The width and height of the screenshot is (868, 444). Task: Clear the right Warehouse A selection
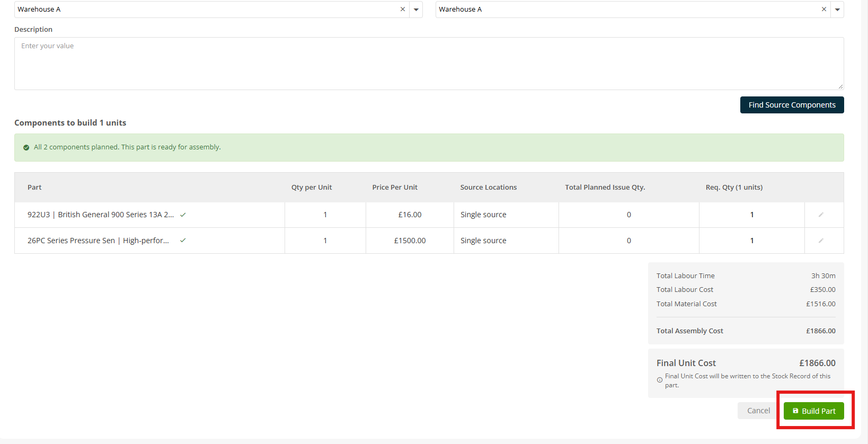(824, 9)
